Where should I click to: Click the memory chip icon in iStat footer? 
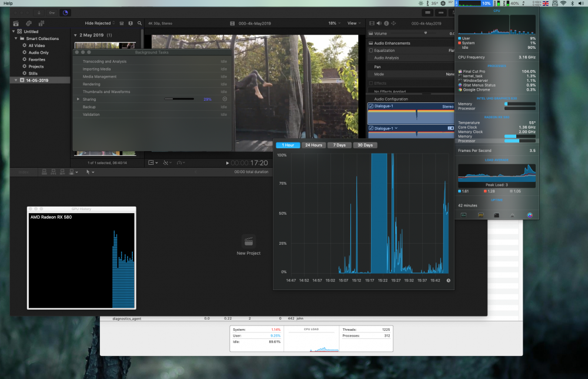pos(481,215)
